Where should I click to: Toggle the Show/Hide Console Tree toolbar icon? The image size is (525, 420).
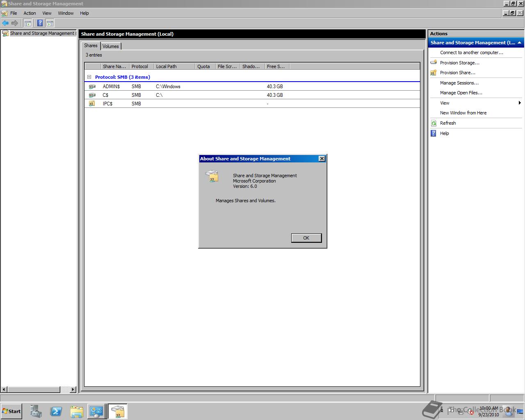27,23
